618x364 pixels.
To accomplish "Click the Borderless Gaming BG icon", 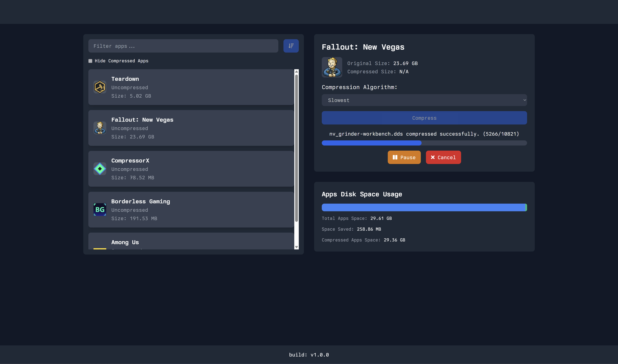I will click(100, 209).
